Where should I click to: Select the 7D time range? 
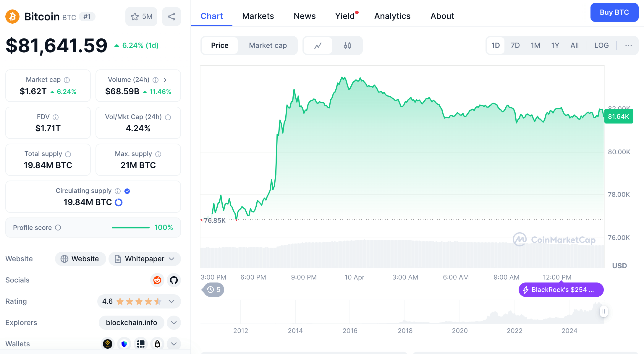[515, 46]
